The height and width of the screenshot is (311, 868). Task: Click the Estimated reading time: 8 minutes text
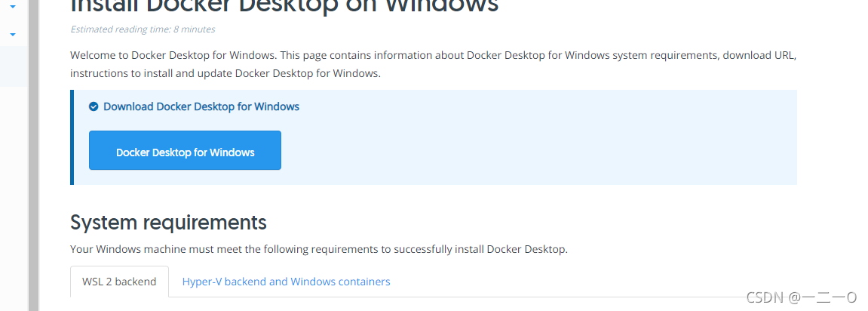tap(143, 29)
